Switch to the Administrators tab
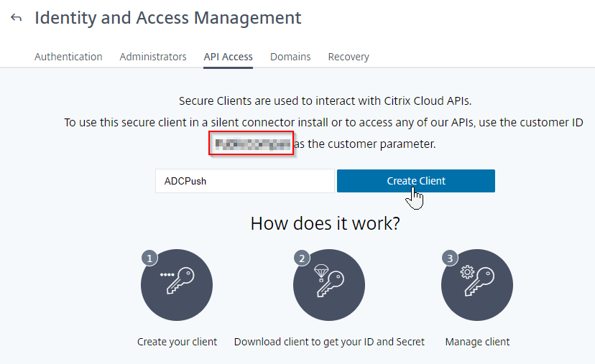Image resolution: width=595 pixels, height=364 pixels. click(153, 57)
